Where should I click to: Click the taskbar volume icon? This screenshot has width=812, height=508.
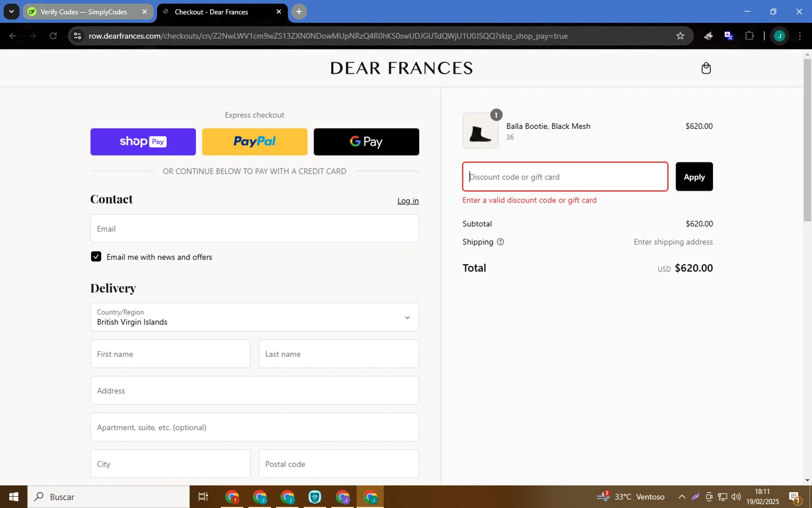[736, 497]
